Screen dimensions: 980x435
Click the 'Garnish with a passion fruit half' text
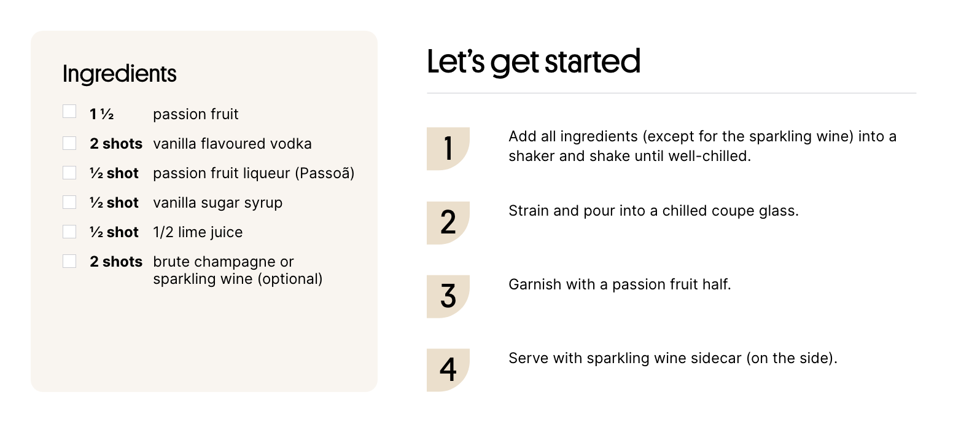[x=620, y=284]
